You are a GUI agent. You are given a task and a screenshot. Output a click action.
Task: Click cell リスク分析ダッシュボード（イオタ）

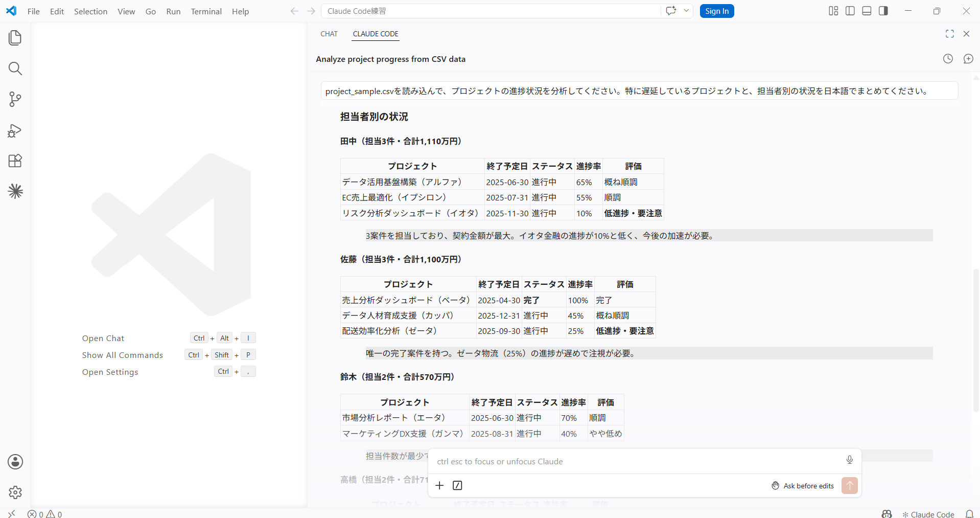411,213
